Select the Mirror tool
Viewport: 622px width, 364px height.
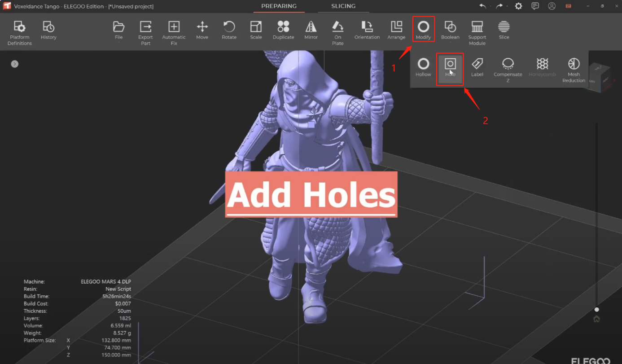click(311, 31)
